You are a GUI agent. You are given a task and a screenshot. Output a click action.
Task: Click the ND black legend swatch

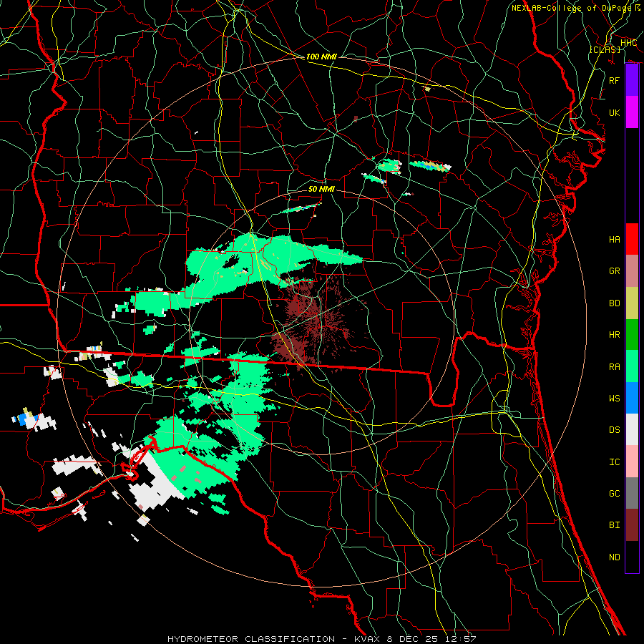tap(632, 557)
